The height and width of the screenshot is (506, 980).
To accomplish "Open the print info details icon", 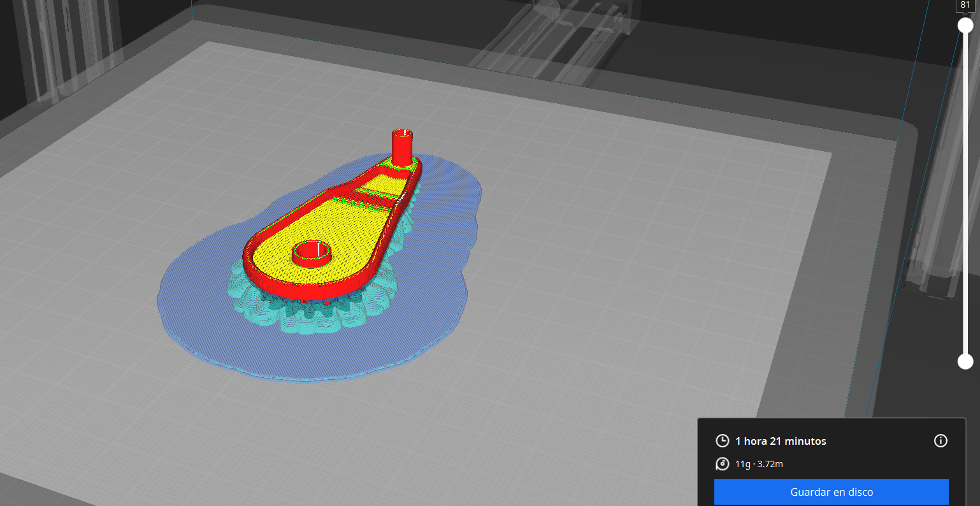I will point(940,440).
